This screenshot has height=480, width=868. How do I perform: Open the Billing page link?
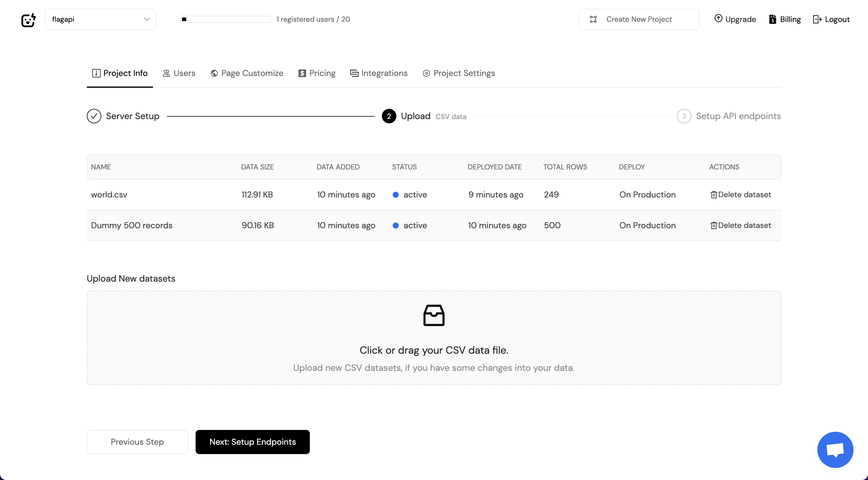click(x=785, y=19)
